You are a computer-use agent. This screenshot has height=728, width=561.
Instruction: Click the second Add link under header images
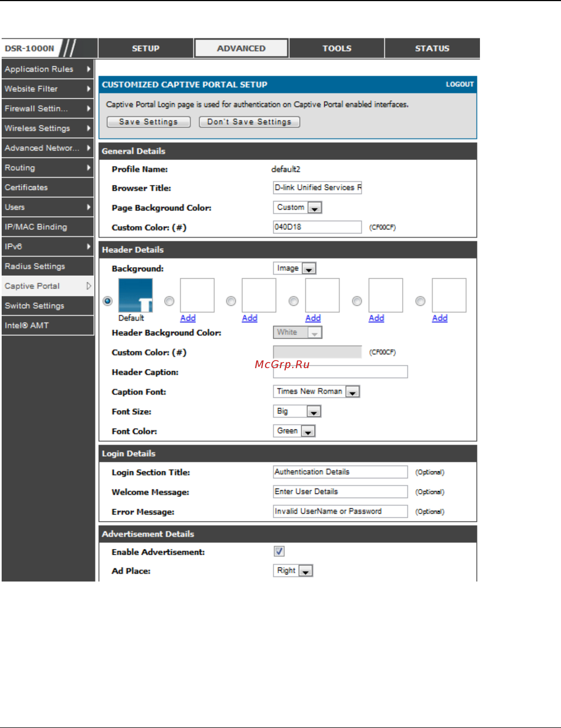250,318
